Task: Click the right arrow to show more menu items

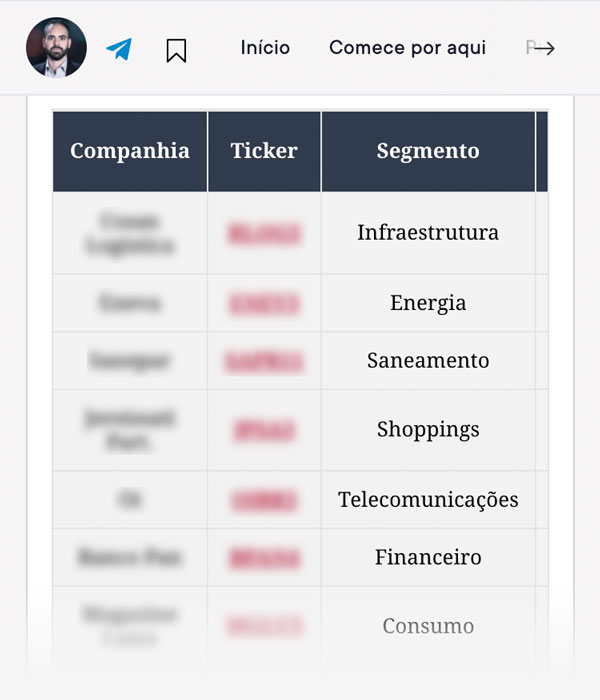Action: point(544,48)
